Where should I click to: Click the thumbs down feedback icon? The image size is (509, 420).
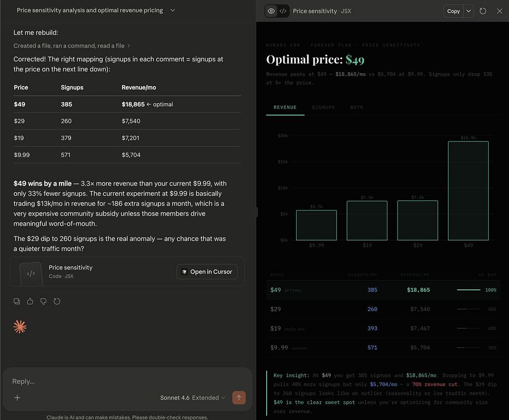43,301
